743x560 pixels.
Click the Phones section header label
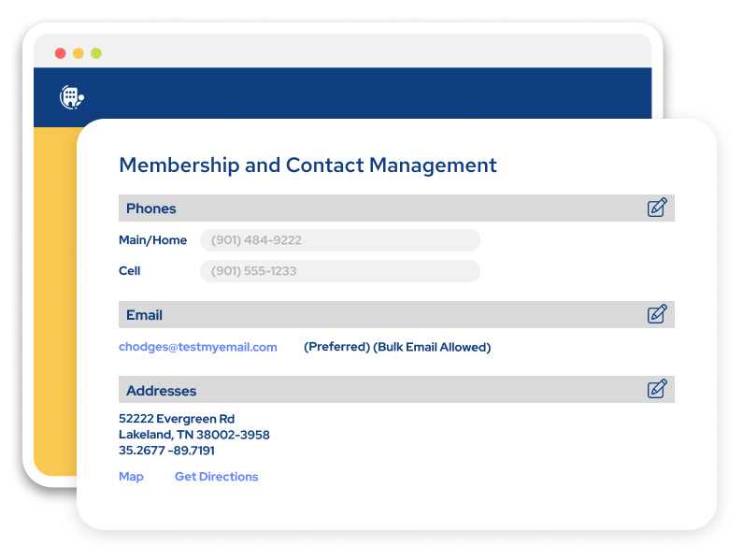151,208
